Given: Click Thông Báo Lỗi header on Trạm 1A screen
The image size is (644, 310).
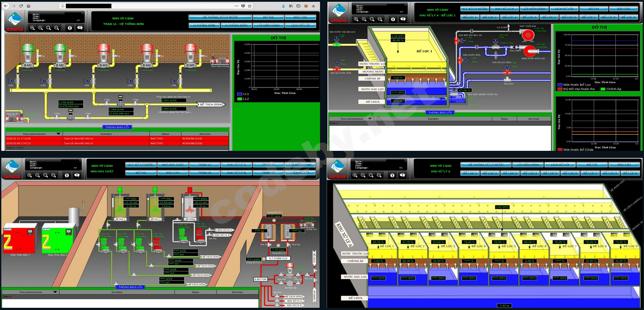Looking at the screenshot, I should (x=117, y=127).
